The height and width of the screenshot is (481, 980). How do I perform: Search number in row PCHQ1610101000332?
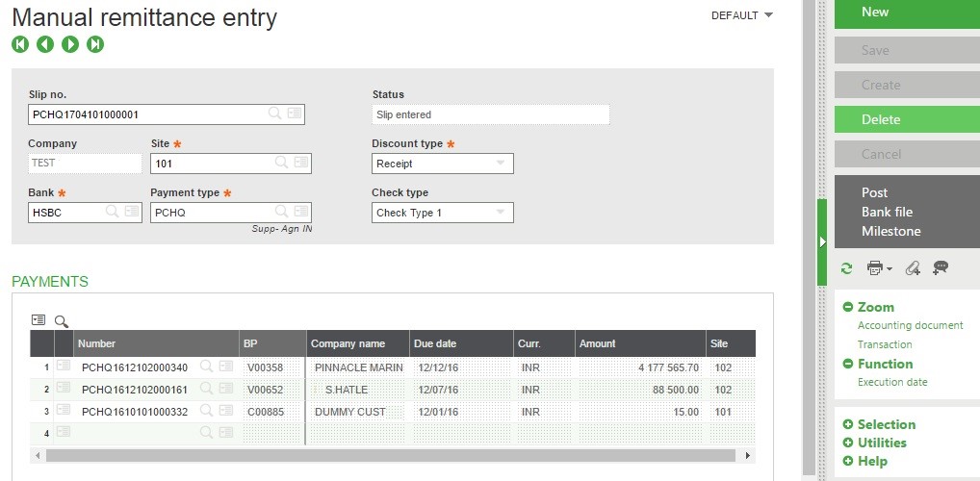point(206,410)
